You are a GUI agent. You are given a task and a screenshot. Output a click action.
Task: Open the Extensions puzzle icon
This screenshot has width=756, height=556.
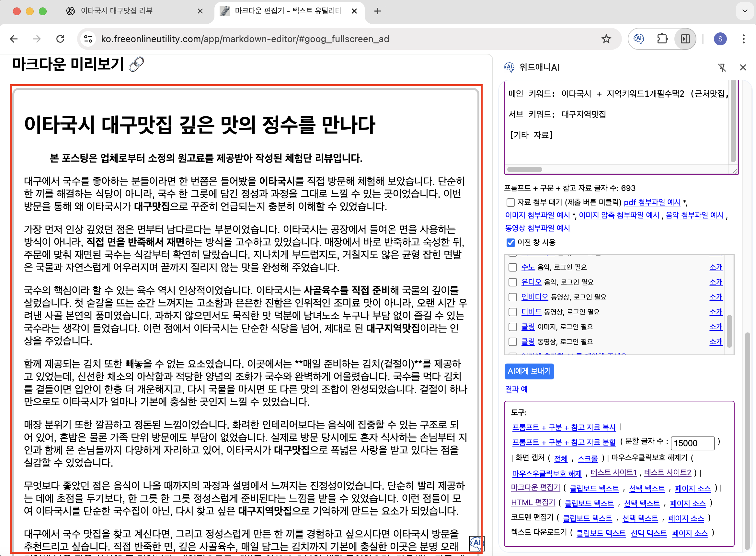(662, 39)
